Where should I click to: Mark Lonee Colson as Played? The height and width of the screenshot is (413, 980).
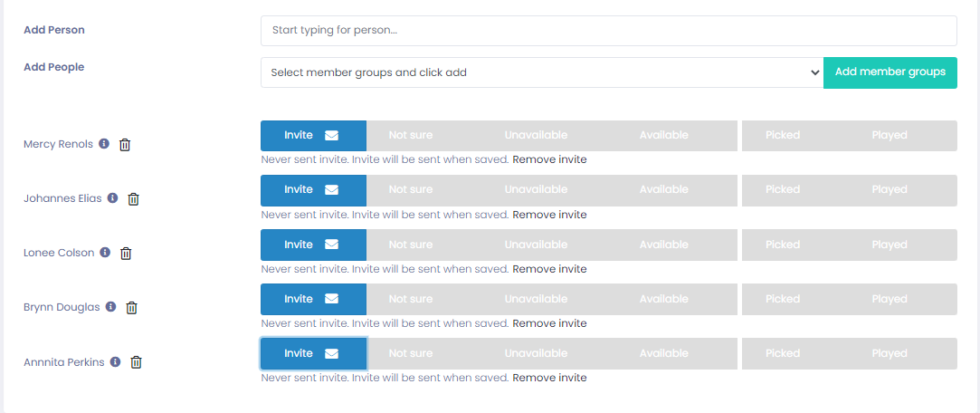(890, 244)
